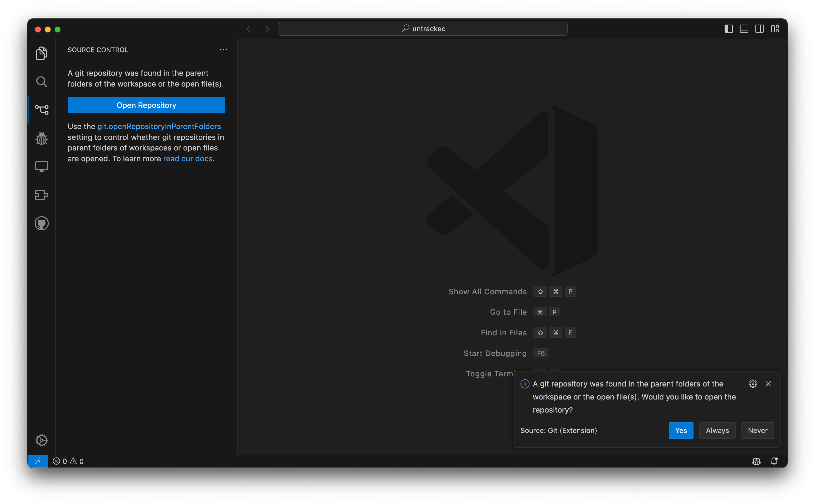Open notifications via the status bar bell
The image size is (815, 504).
click(774, 461)
